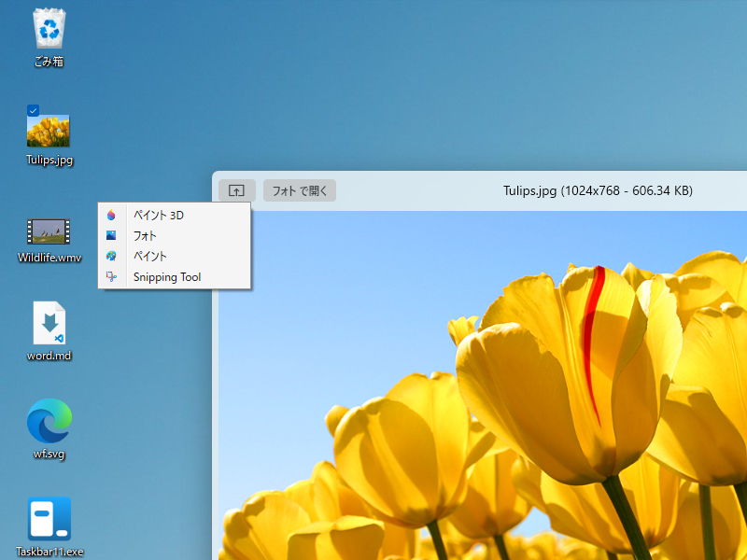Click the フォト で開く button
The width and height of the screenshot is (747, 560).
[x=300, y=190]
